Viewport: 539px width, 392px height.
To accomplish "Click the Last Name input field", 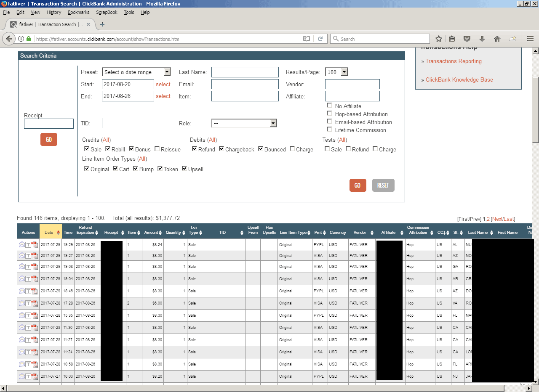I will coord(245,72).
